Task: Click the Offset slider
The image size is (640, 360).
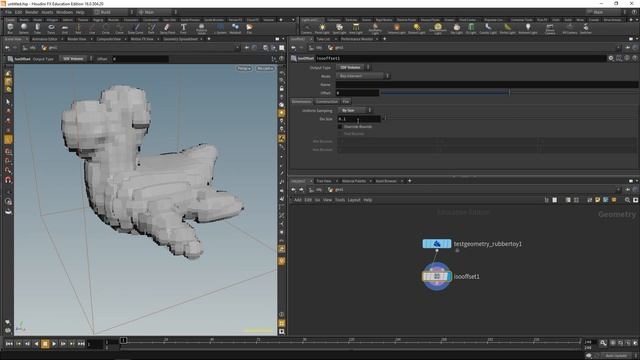Action: pyautogui.click(x=509, y=93)
